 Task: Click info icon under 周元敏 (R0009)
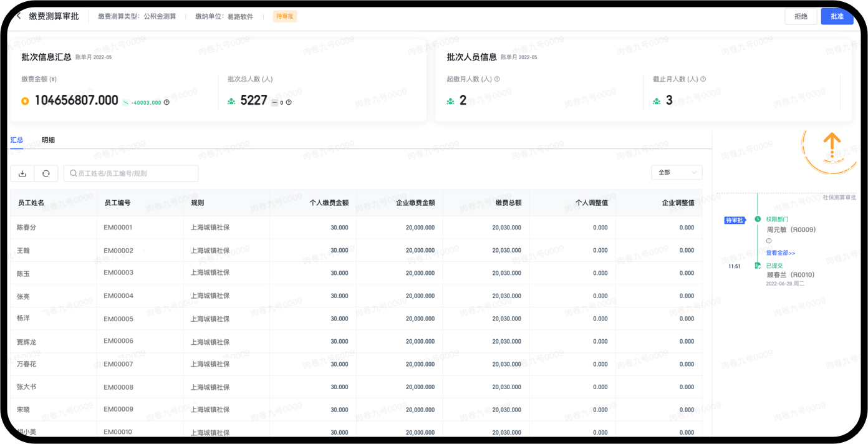click(x=769, y=241)
